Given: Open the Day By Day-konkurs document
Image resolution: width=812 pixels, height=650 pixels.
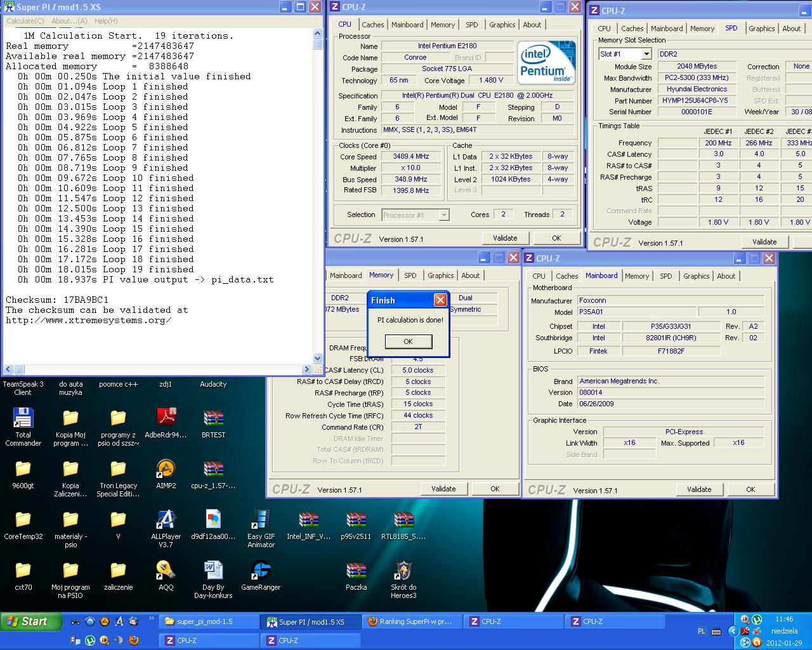Looking at the screenshot, I should [213, 579].
